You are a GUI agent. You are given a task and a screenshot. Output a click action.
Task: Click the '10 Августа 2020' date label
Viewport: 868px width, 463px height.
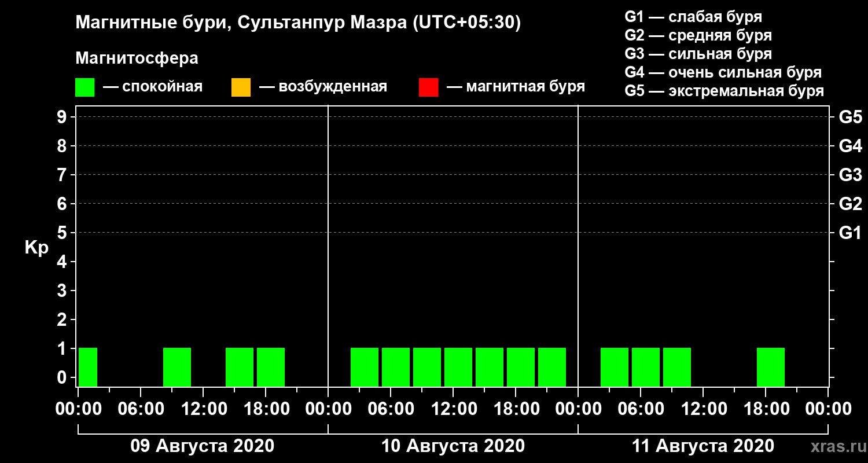coord(453,446)
